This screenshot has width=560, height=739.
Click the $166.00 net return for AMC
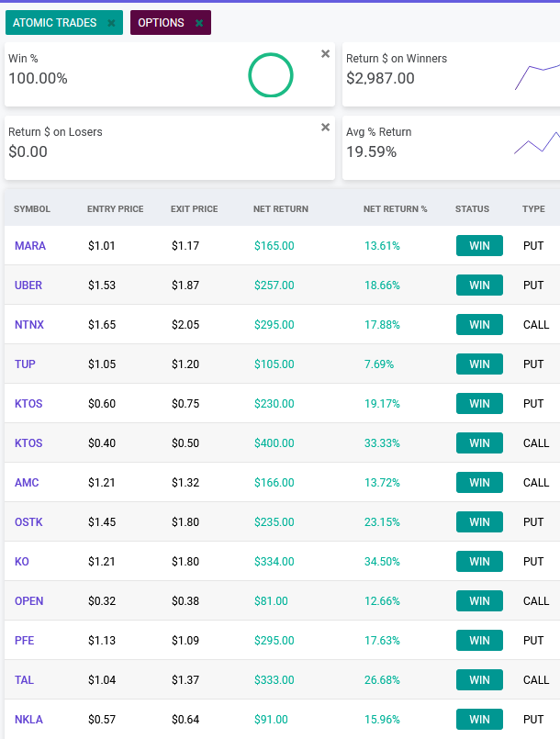coord(274,483)
